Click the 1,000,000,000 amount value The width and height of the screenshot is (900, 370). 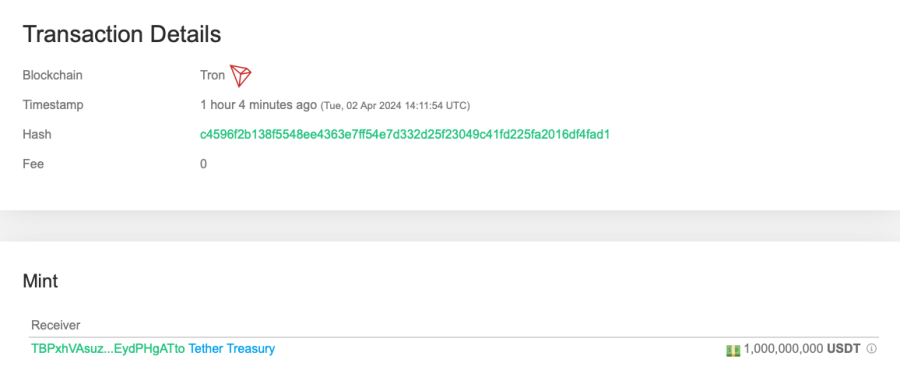point(783,349)
